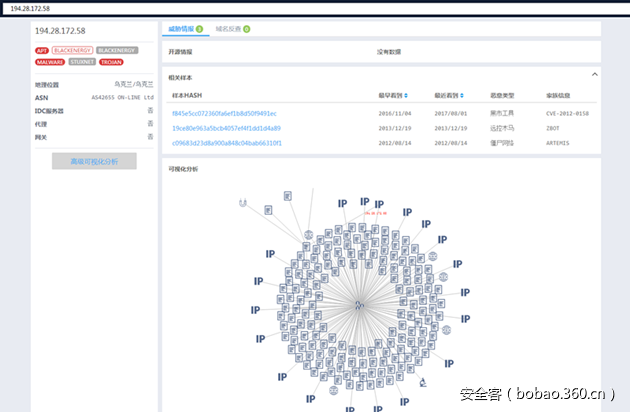Click the red MALWARE tag badge
The image size is (630, 412).
click(49, 62)
